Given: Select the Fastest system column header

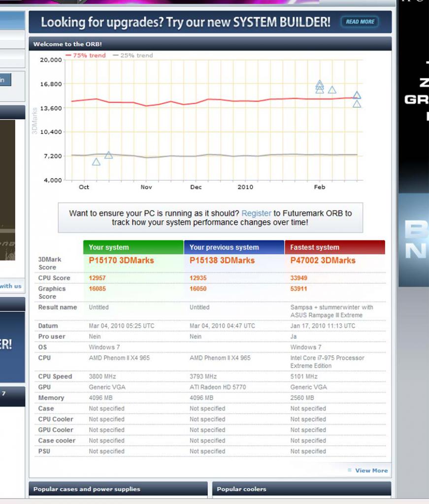Looking at the screenshot, I should (x=335, y=247).
